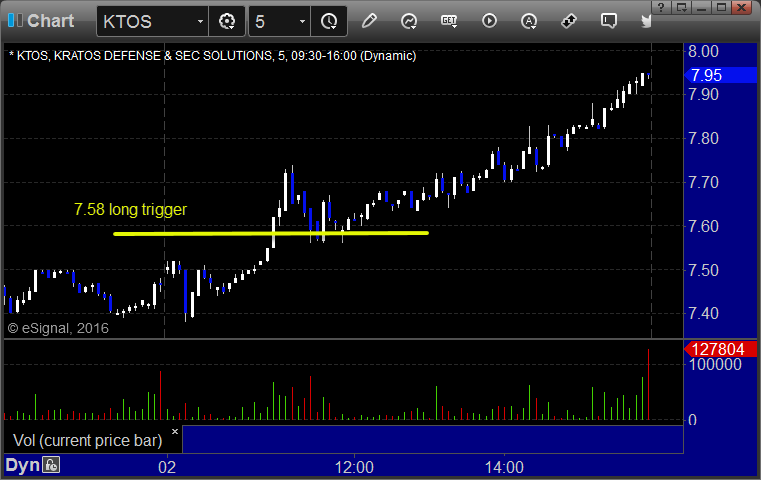Open the time template clock menu
Image resolution: width=761 pixels, height=480 pixels.
point(329,21)
